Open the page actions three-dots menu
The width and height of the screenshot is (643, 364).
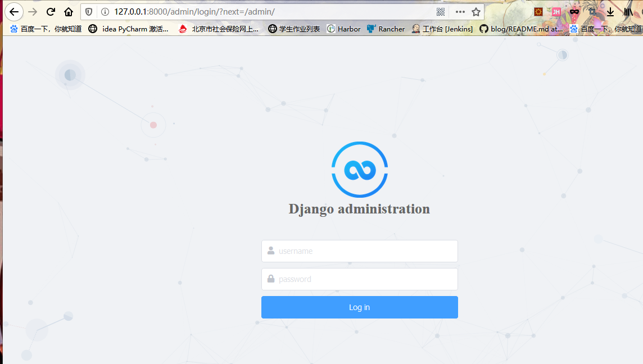tap(460, 12)
